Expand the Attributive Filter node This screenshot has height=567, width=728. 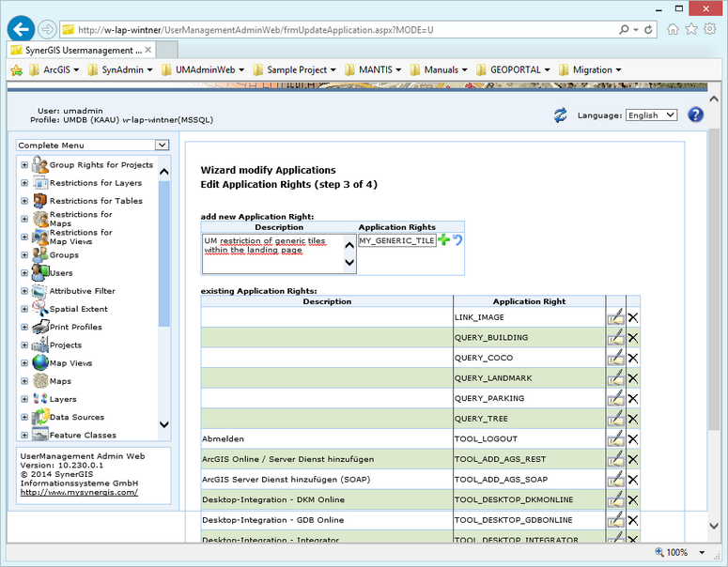coord(24,291)
